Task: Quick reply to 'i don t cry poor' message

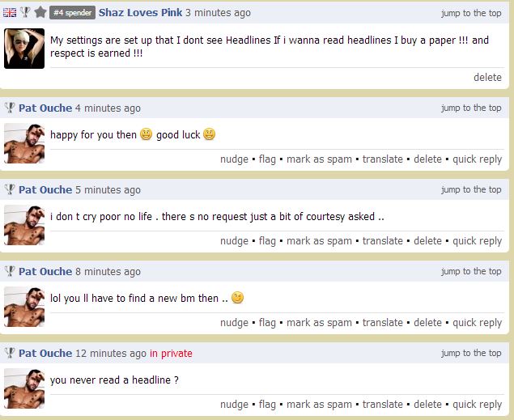Action: pyautogui.click(x=477, y=241)
